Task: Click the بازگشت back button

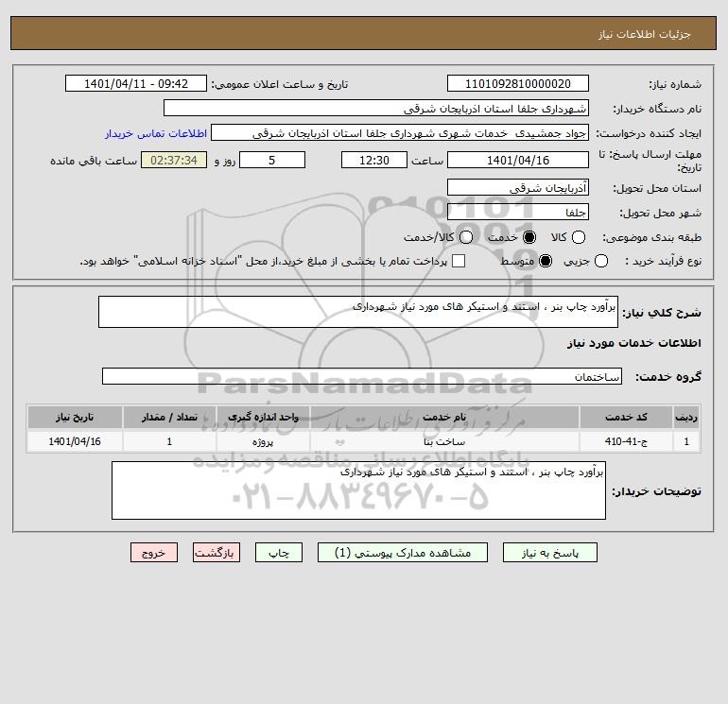Action: click(217, 553)
